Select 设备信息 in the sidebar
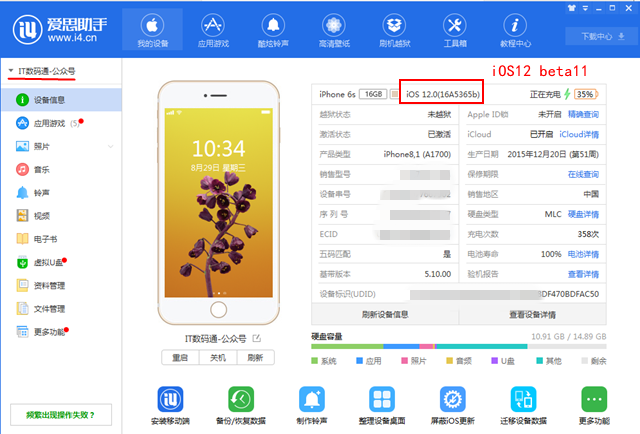The width and height of the screenshot is (640, 434). [62, 100]
